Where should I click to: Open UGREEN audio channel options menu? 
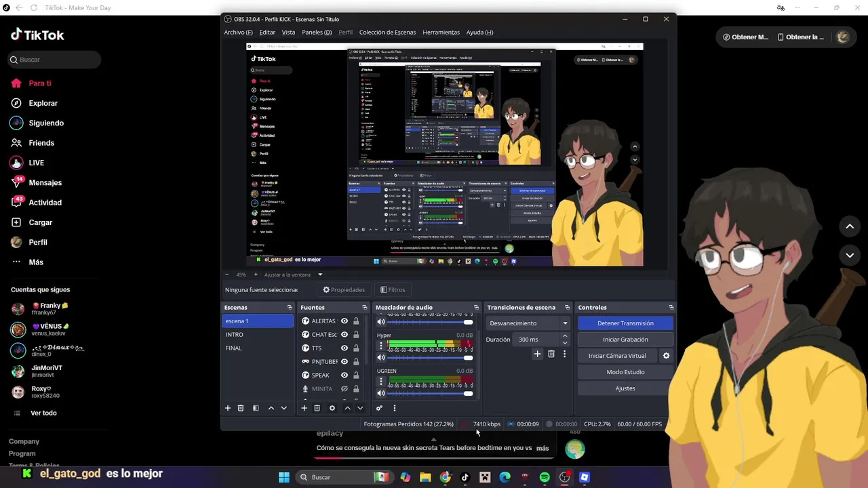click(x=381, y=382)
